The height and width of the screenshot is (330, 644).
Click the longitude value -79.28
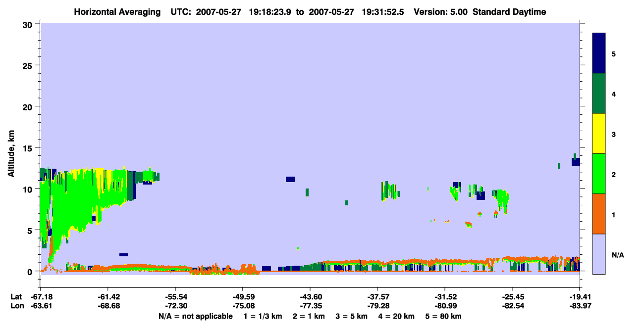[377, 306]
